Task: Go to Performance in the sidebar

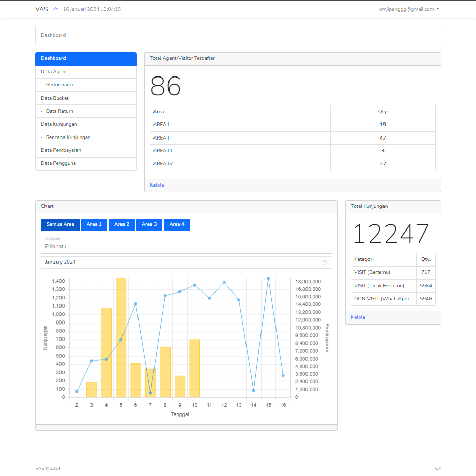Action: click(60, 85)
